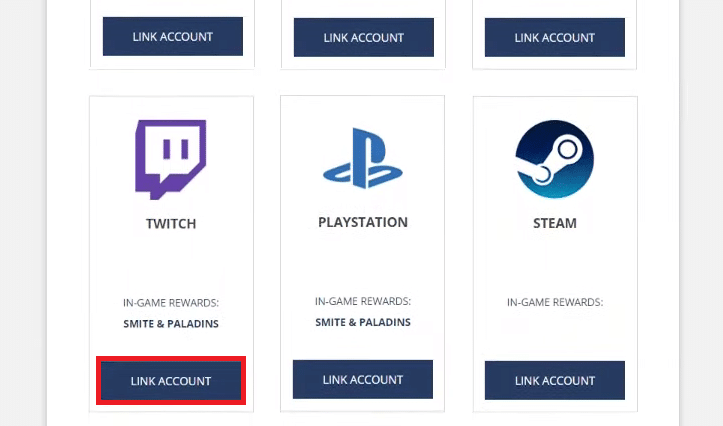The width and height of the screenshot is (723, 426).
Task: Link your Steam account
Action: tap(555, 380)
